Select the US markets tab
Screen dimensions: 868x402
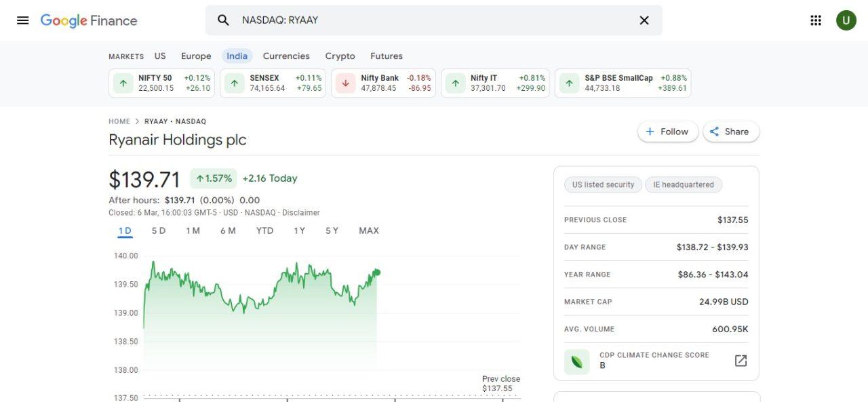click(x=160, y=56)
